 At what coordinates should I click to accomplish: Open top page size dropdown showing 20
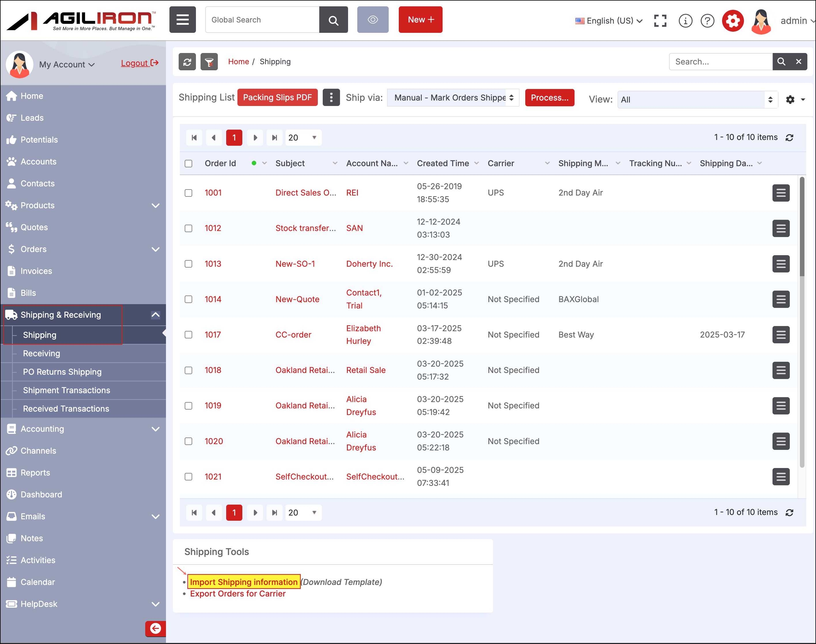303,138
